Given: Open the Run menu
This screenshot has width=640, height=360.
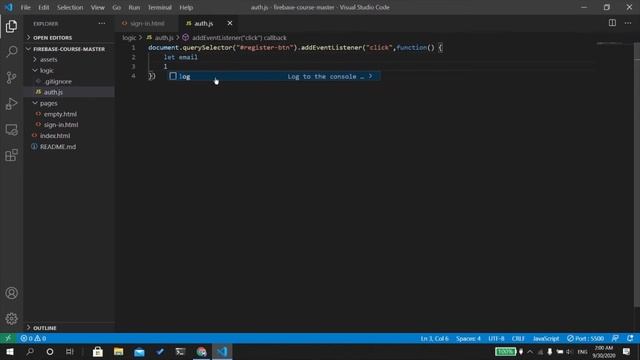Looking at the screenshot, I should tap(134, 7).
